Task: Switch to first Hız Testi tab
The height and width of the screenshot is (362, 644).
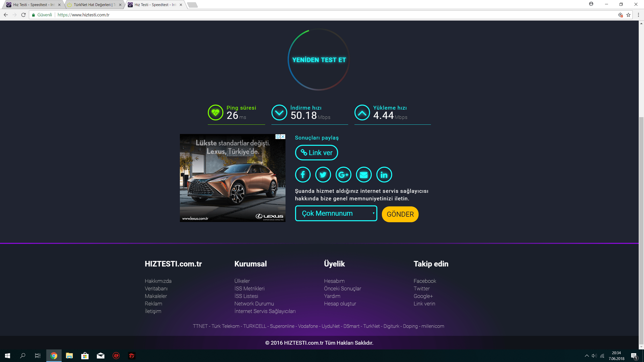Action: tap(33, 5)
